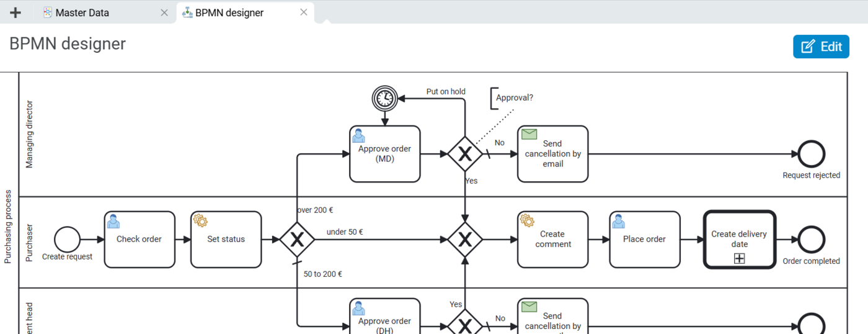Select the Approval? text annotation
The image size is (868, 334).
click(514, 98)
